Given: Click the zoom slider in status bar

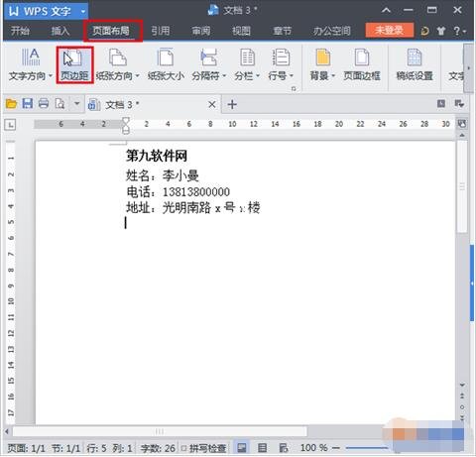Looking at the screenshot, I should 367,448.
